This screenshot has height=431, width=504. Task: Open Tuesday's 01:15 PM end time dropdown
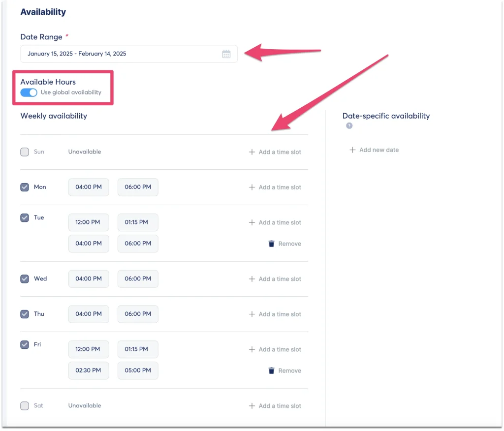tap(138, 222)
